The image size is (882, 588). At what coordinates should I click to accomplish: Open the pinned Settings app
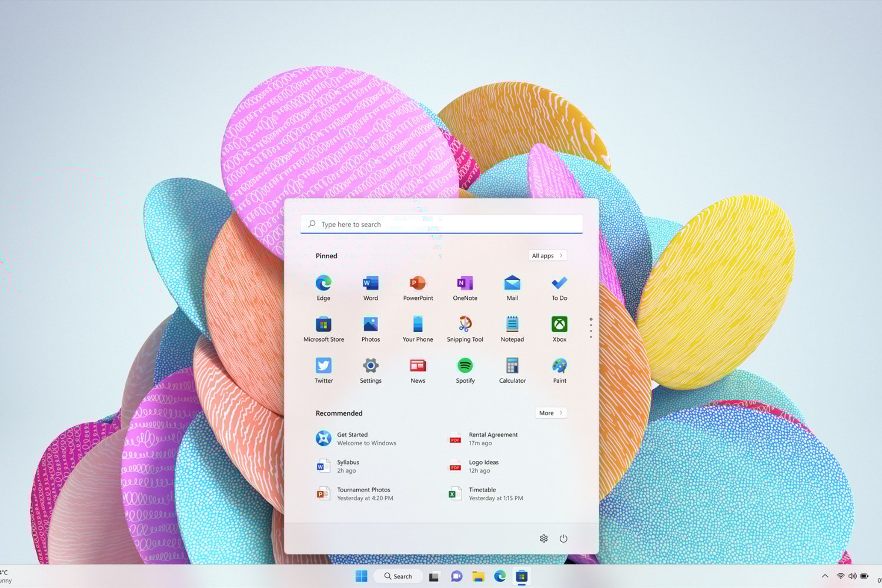[370, 370]
